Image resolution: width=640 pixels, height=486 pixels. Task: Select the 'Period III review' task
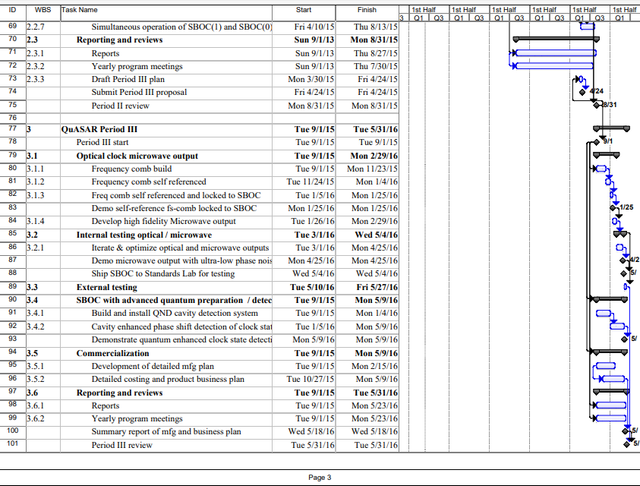tap(122, 445)
